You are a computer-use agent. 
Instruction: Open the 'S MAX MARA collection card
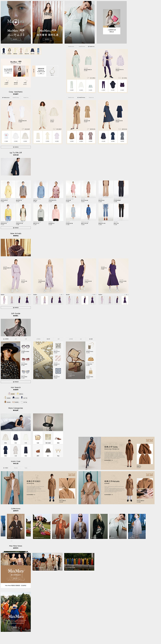pos(80,526)
